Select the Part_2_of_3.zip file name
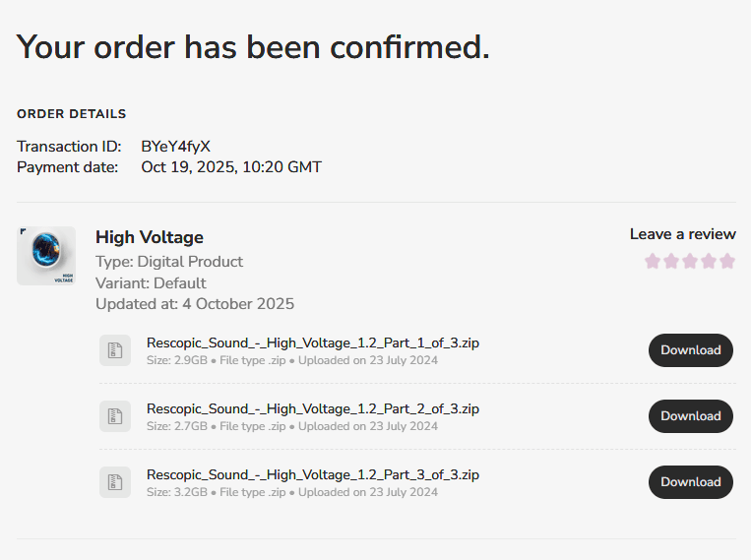This screenshot has width=751, height=560. pos(313,408)
